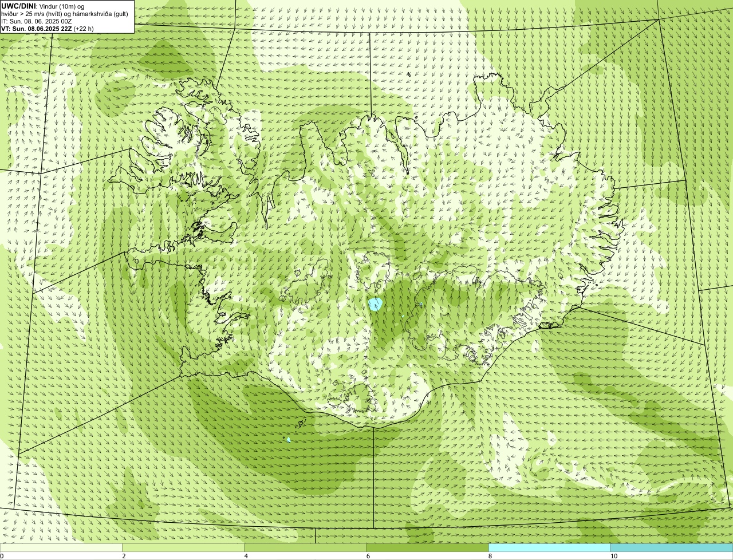Click the 8–10 m/s light cyan swatch
733x560 pixels.
(549, 547)
